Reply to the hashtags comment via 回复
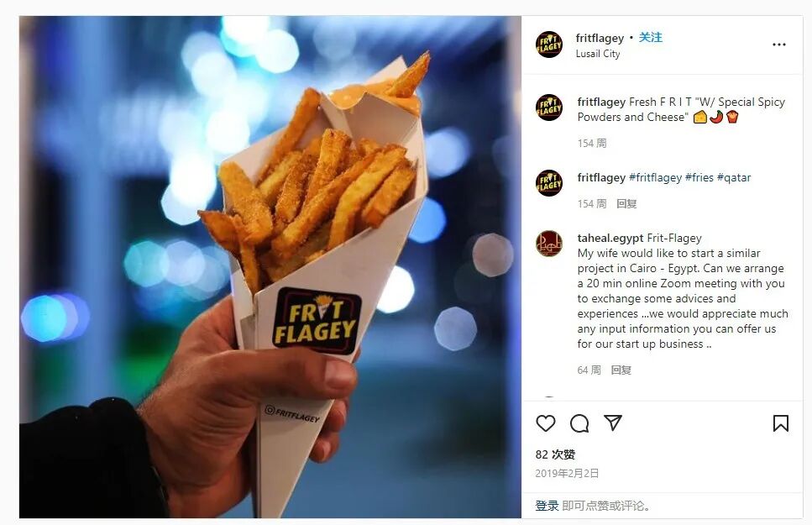Image resolution: width=812 pixels, height=525 pixels. [626, 203]
